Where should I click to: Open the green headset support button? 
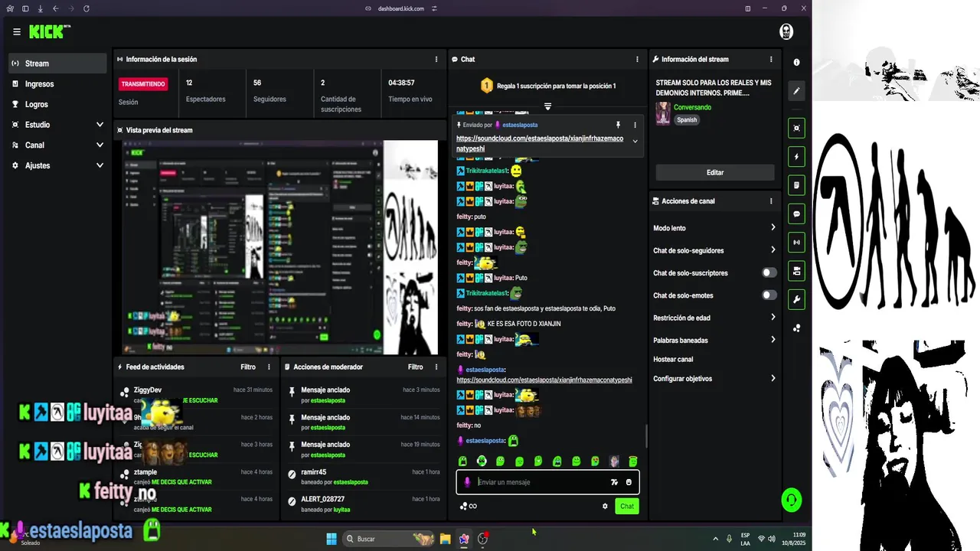coord(791,500)
